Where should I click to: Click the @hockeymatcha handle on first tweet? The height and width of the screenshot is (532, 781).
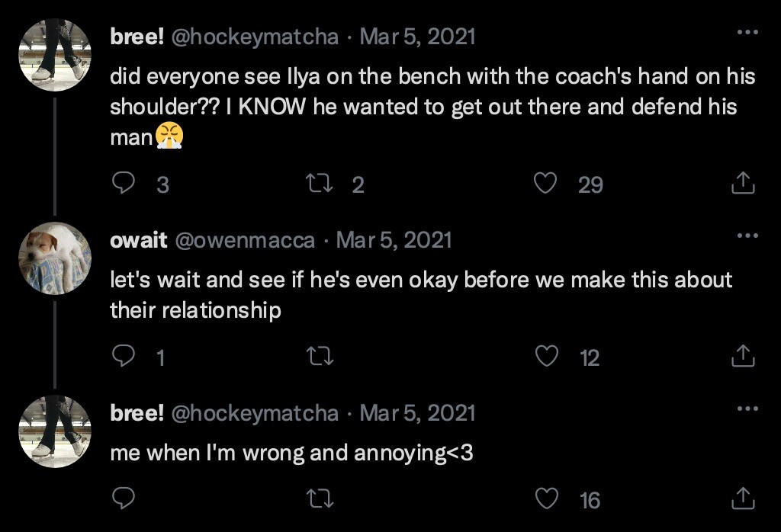point(256,36)
